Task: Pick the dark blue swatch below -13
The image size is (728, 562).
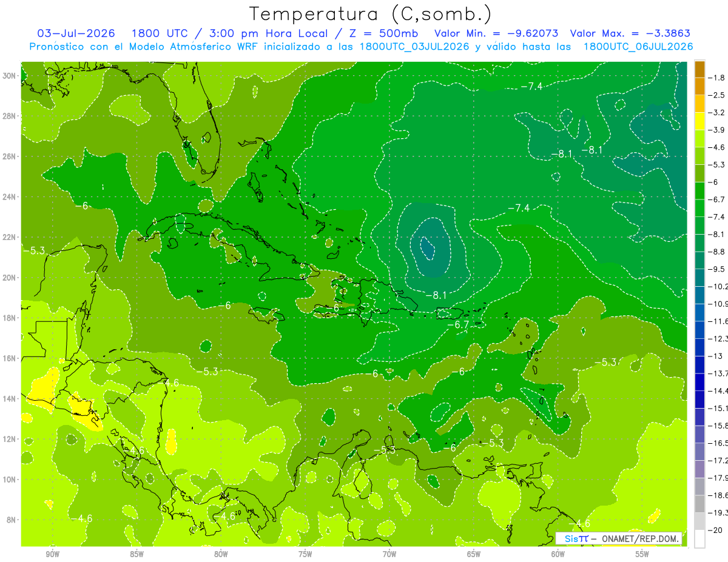Action: [x=699, y=364]
